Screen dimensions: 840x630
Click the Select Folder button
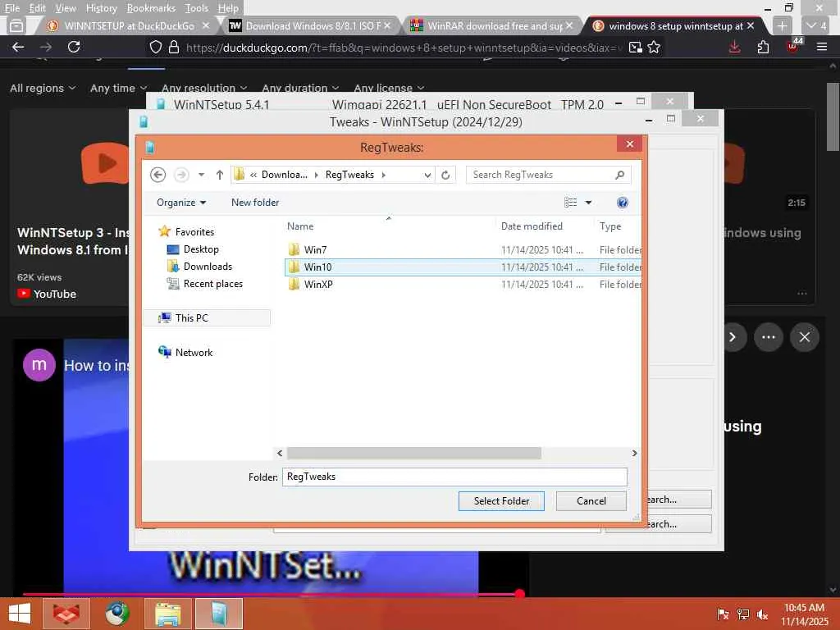coord(501,501)
